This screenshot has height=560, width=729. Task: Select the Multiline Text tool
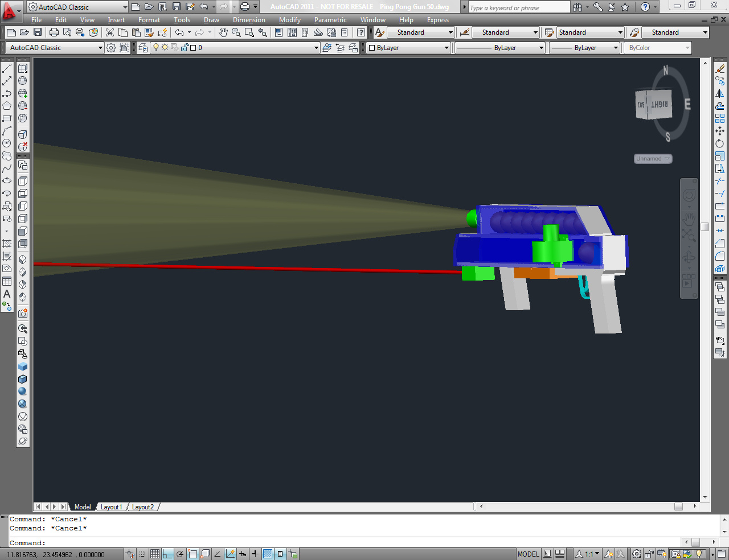(x=7, y=294)
